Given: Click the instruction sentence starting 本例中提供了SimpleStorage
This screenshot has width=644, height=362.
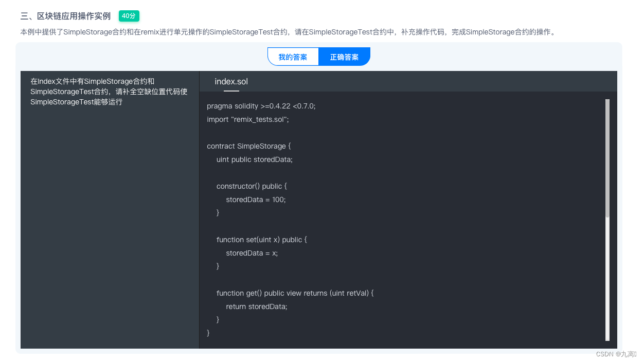Looking at the screenshot, I should pyautogui.click(x=289, y=32).
